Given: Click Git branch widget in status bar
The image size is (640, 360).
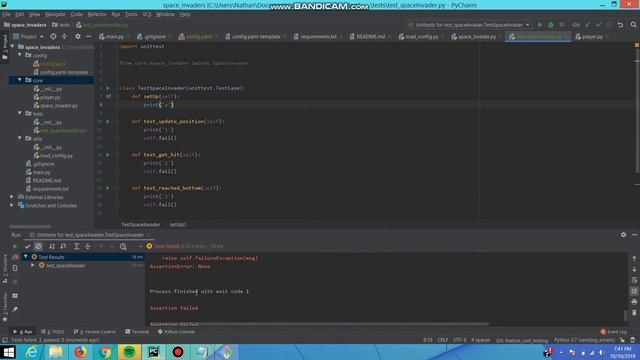Looking at the screenshot, I should 522,340.
